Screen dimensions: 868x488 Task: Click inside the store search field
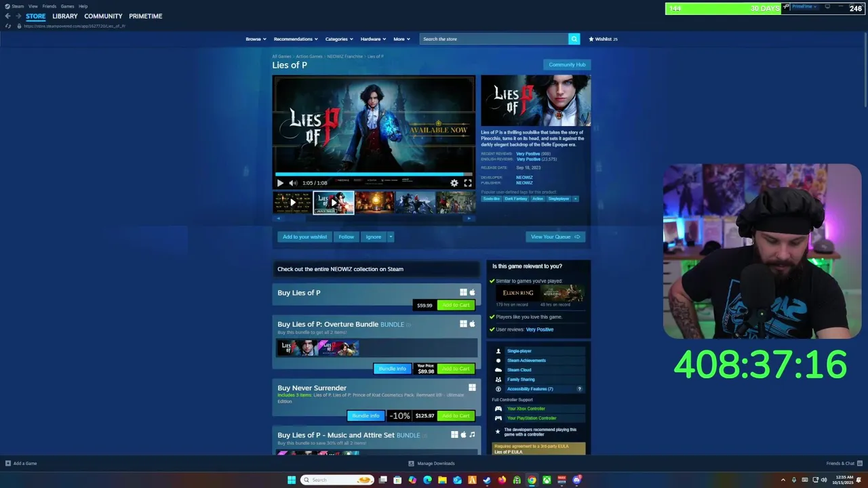click(x=494, y=39)
